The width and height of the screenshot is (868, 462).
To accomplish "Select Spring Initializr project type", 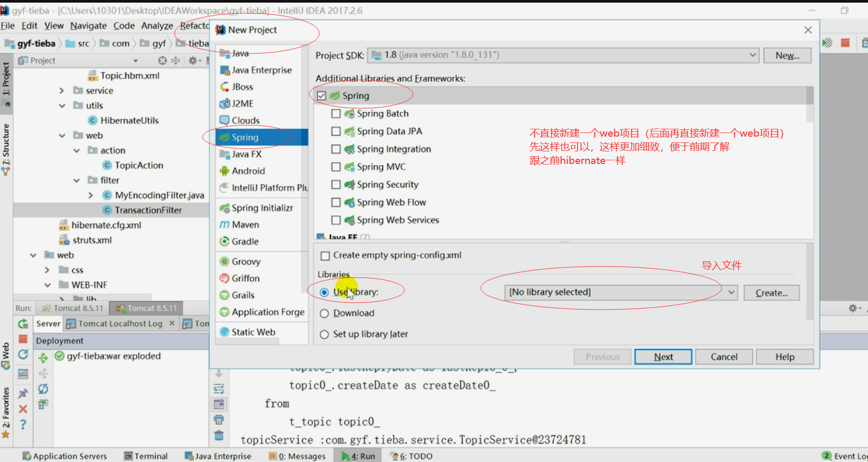I will [261, 208].
